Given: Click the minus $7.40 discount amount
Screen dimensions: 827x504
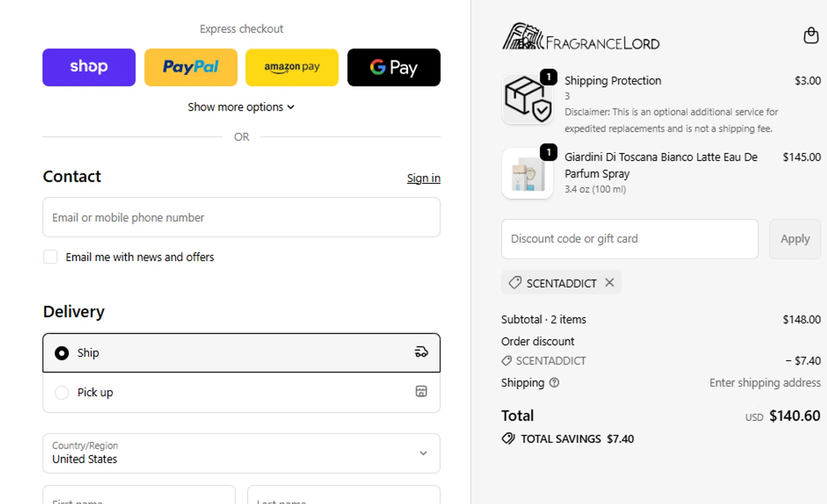Looking at the screenshot, I should coord(803,361).
